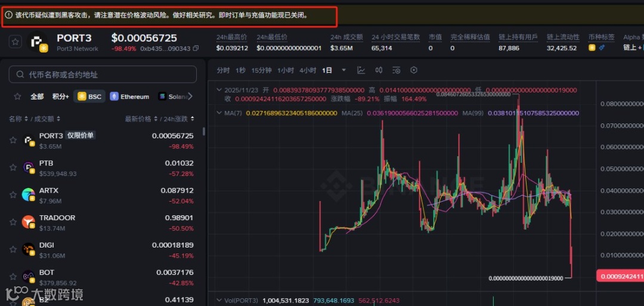Screen dimensions: 644x306
Task: Open the chart indicators line-graph icon
Action: (361, 70)
